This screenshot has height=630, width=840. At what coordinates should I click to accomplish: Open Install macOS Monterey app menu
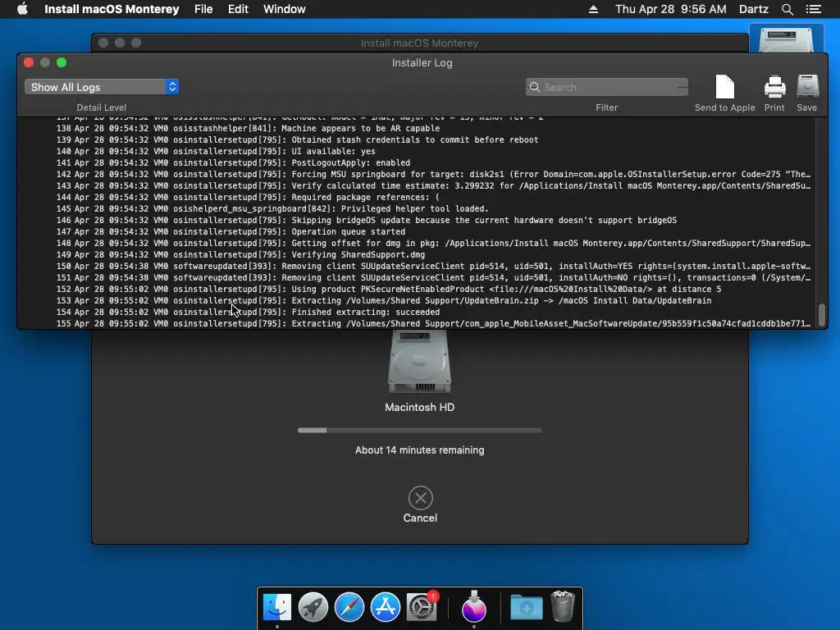(112, 9)
